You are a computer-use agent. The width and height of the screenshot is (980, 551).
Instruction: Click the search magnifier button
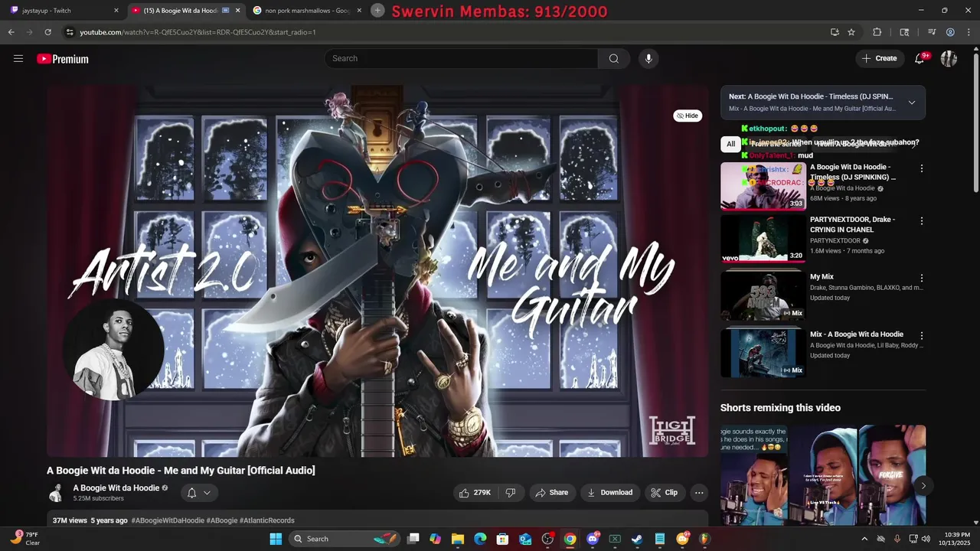[x=614, y=59]
